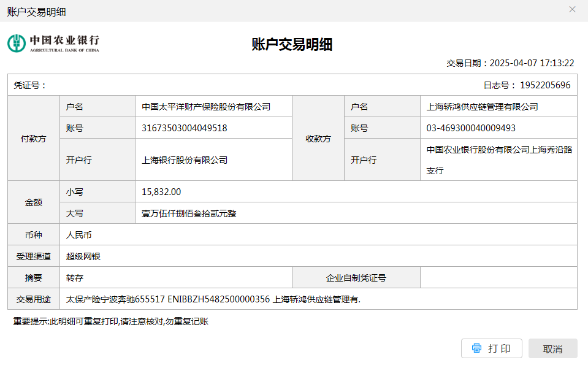Click the printer icon in the 打印 button
Image resolution: width=588 pixels, height=368 pixels.
pos(476,348)
